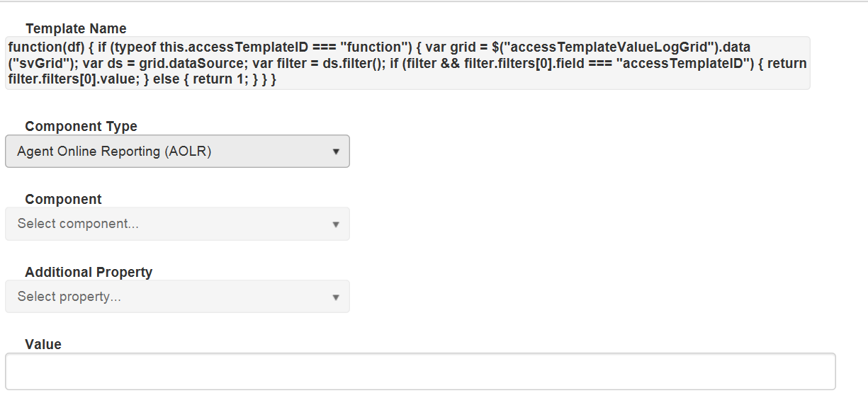Click the 'Component Type' label
This screenshot has height=393, width=868.
tap(81, 127)
